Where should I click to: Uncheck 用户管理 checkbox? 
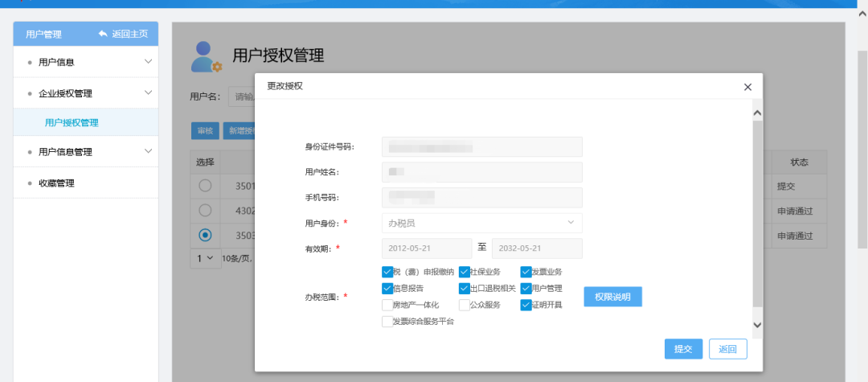tap(526, 289)
